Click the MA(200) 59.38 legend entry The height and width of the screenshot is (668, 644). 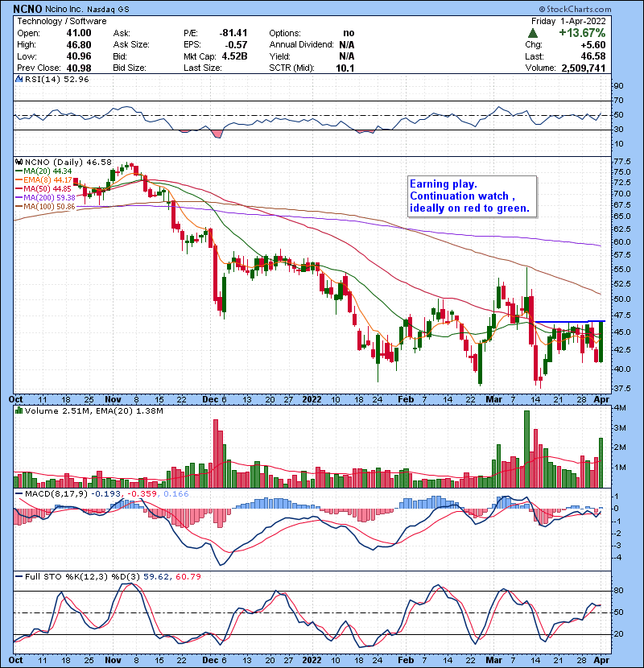pos(45,198)
